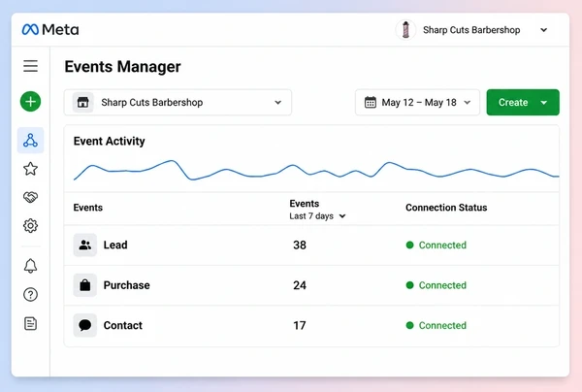Open the star custom conversions icon
582x392 pixels.
30,169
